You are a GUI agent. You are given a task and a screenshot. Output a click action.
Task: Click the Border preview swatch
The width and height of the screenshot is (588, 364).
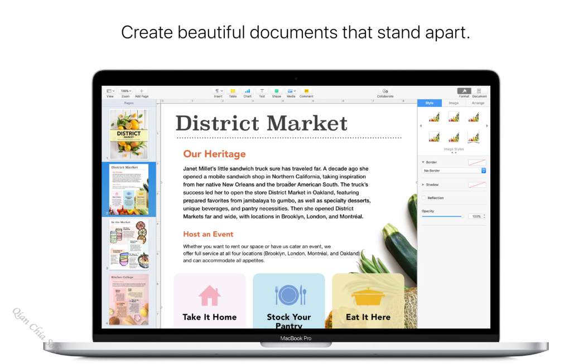[x=477, y=162]
